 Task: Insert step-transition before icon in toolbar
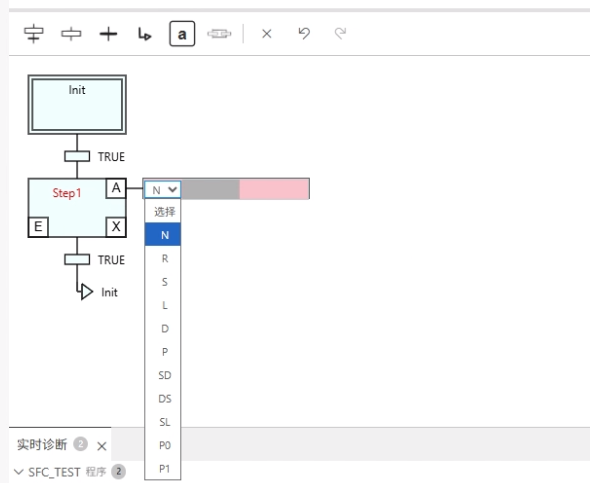pos(34,34)
